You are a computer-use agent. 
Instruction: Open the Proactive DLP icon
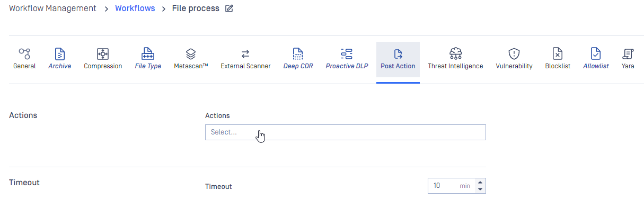tap(347, 53)
